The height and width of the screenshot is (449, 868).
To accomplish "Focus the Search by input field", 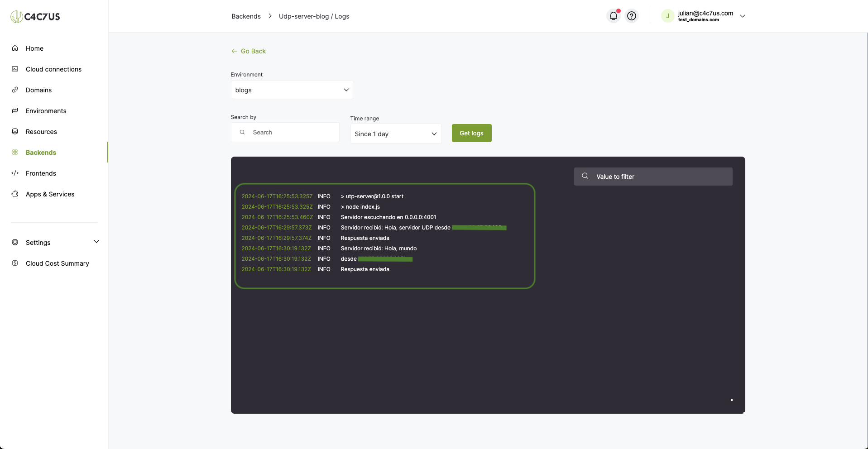I will tap(285, 132).
